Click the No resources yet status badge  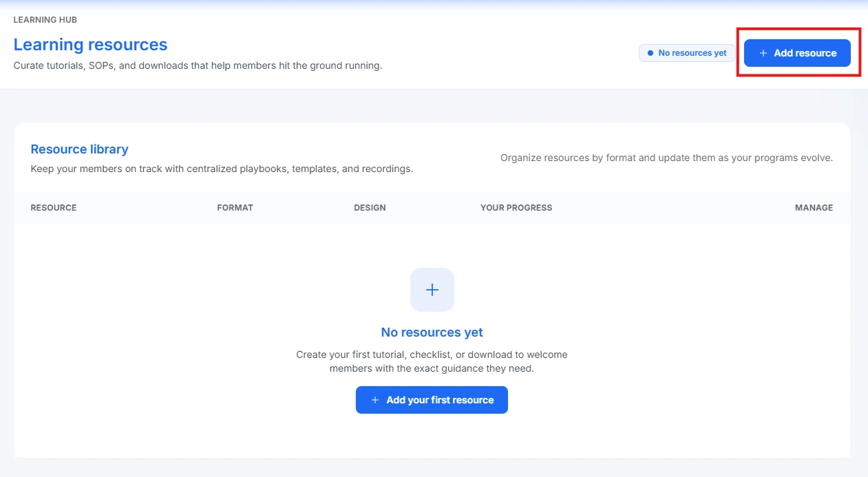686,52
